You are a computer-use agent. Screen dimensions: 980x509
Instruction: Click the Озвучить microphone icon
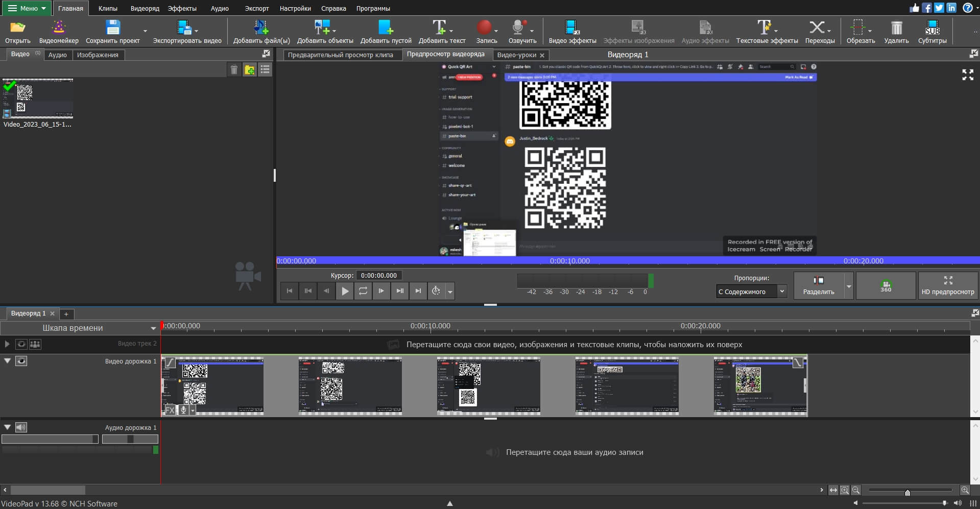coord(519,27)
